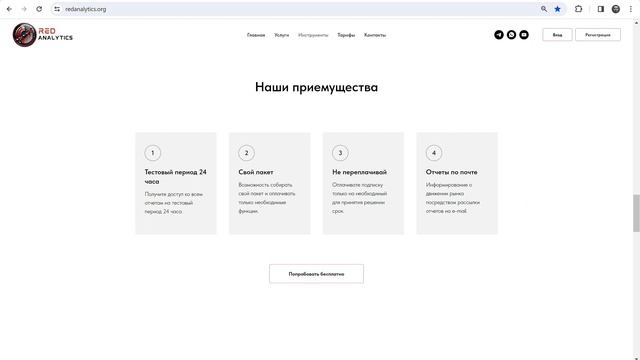Click the browser forward arrow
This screenshot has height=360, width=640.
(24, 9)
